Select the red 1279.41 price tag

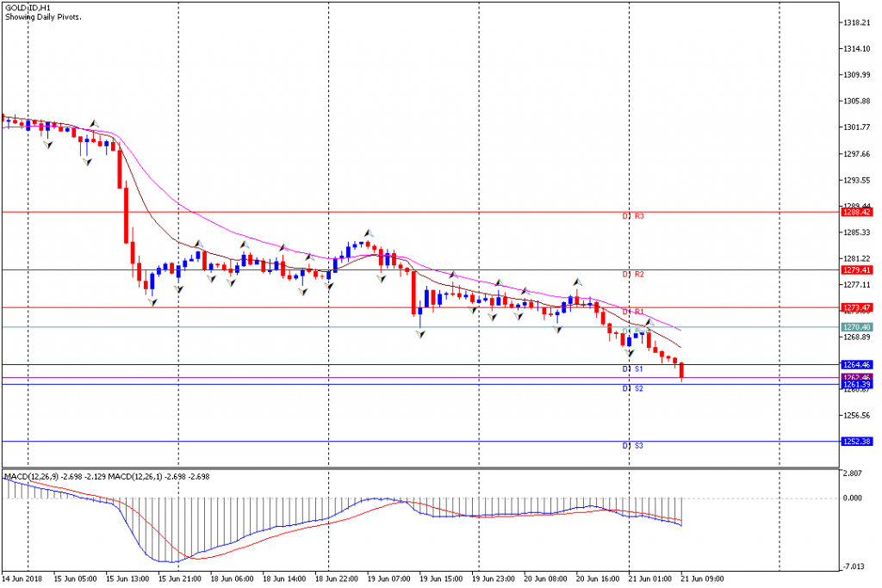[x=857, y=270]
